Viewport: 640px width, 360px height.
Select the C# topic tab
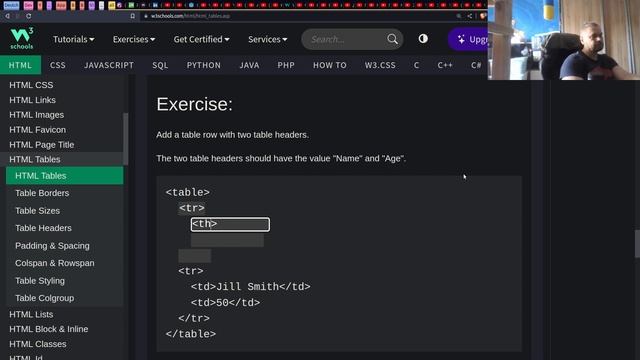[476, 65]
